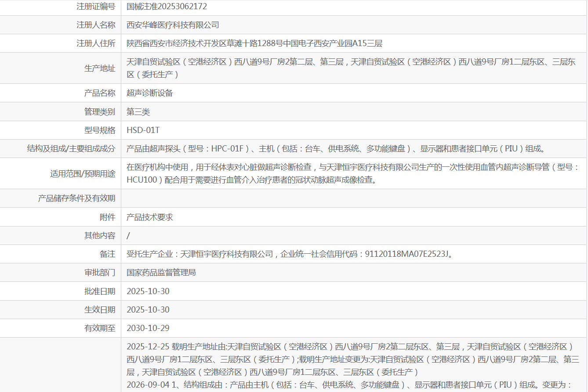Click the 2025-12-25 change record entry
Viewport: 588px width, 392px height.
[353, 360]
